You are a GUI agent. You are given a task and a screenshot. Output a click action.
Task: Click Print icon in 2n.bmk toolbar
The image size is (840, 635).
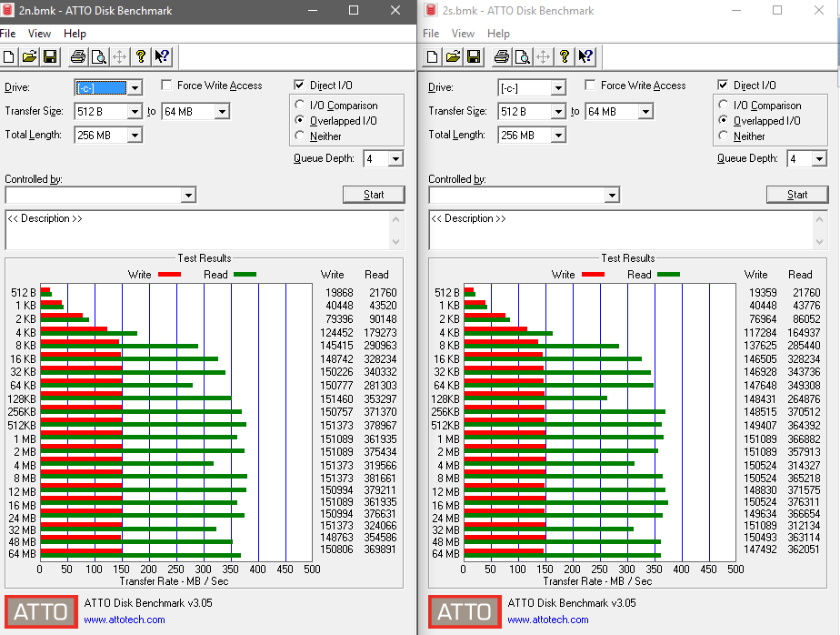[x=78, y=56]
